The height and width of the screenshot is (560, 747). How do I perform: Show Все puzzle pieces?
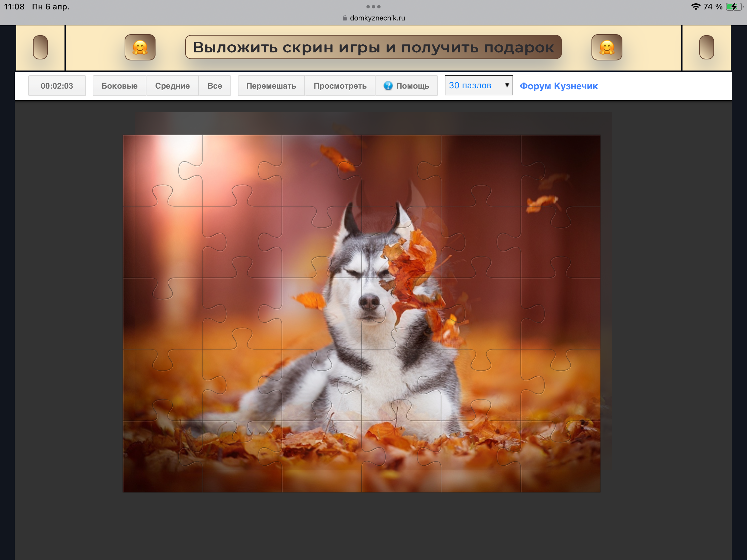point(214,86)
